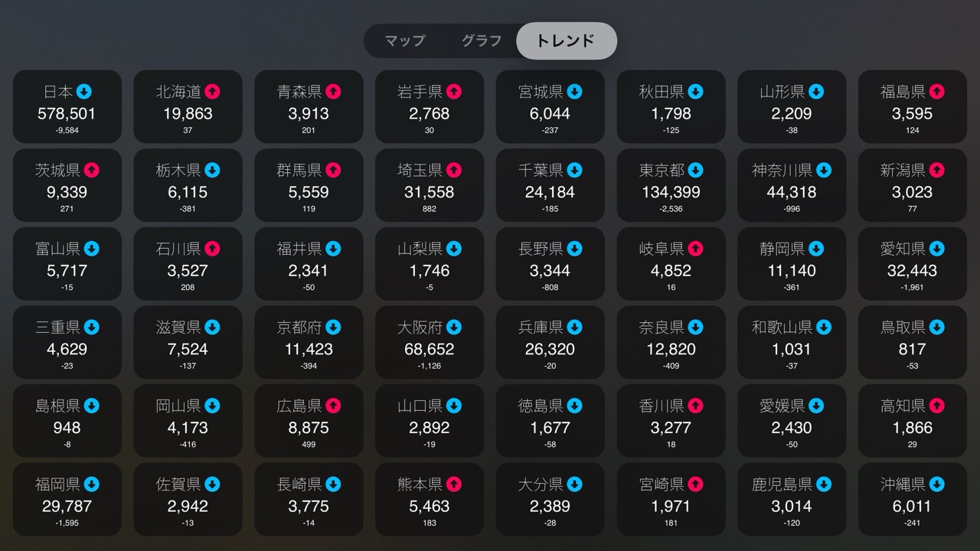This screenshot has width=980, height=551.
Task: Switch to the グラフ tab
Action: 481,41
